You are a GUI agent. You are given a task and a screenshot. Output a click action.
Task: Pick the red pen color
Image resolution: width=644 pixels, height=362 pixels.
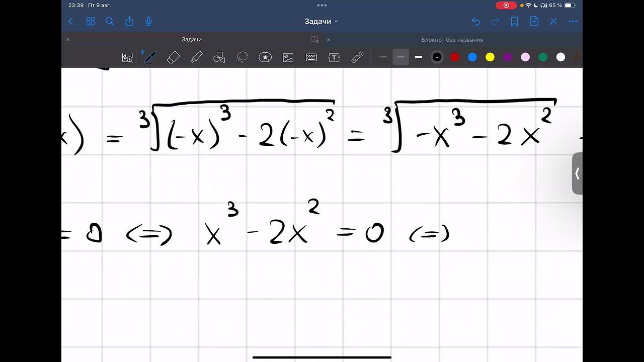pos(455,57)
